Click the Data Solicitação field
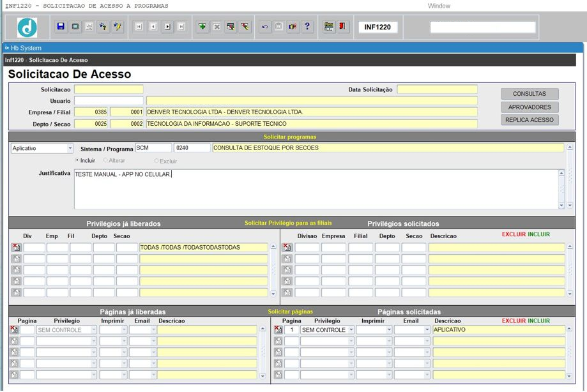This screenshot has width=587, height=392. tap(438, 89)
